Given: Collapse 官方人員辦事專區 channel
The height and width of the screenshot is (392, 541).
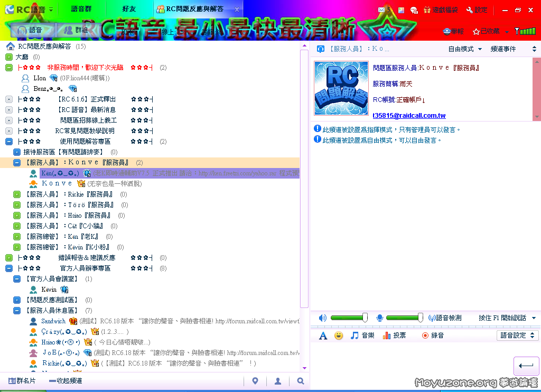Looking at the screenshot, I should tap(10, 268).
